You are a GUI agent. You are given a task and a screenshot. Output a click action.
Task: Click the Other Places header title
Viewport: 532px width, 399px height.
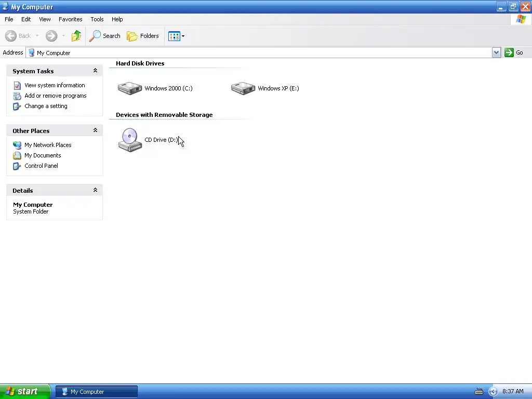coord(31,131)
